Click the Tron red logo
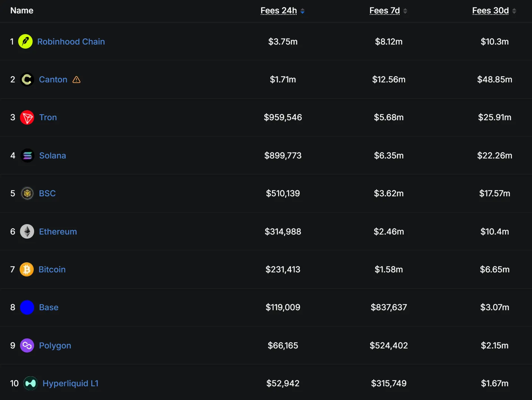This screenshot has height=400, width=532. point(27,118)
